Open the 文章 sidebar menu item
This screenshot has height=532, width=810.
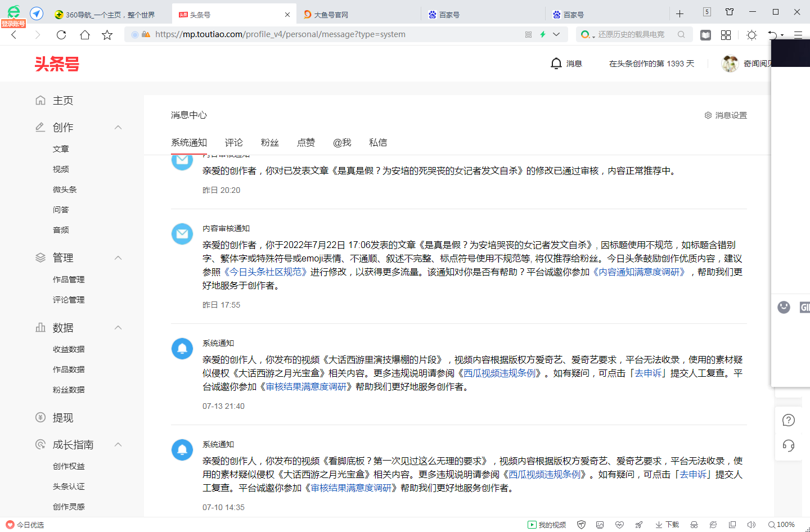pos(61,149)
